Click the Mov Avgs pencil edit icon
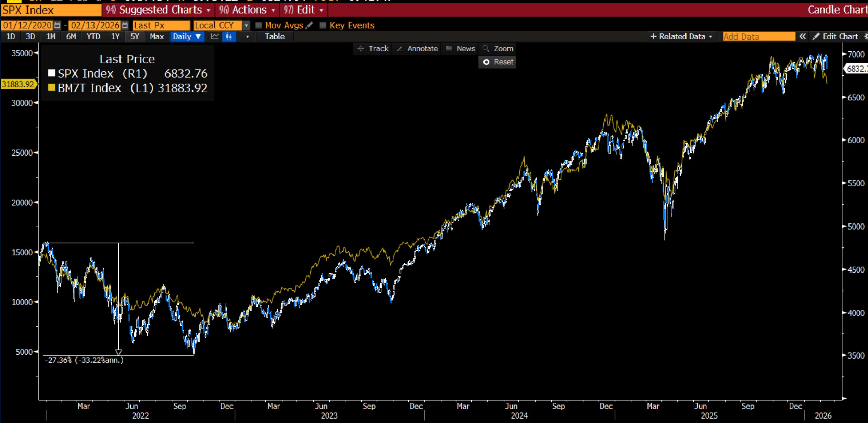The image size is (868, 423). click(x=309, y=25)
